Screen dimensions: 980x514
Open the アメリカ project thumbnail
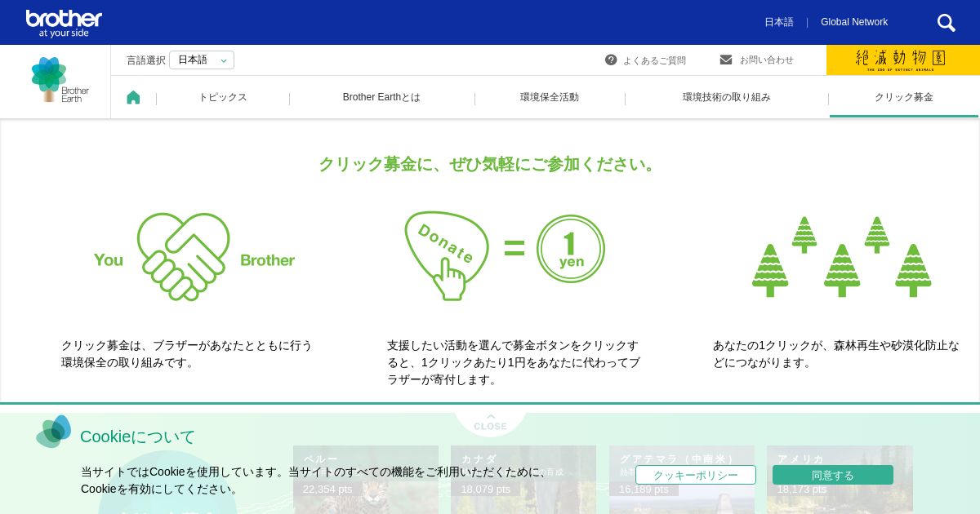(x=840, y=480)
